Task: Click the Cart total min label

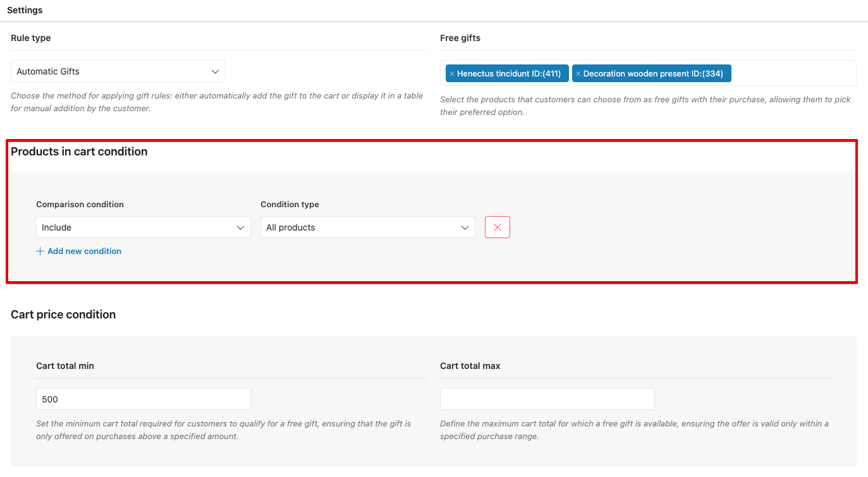Action: pyautogui.click(x=65, y=366)
